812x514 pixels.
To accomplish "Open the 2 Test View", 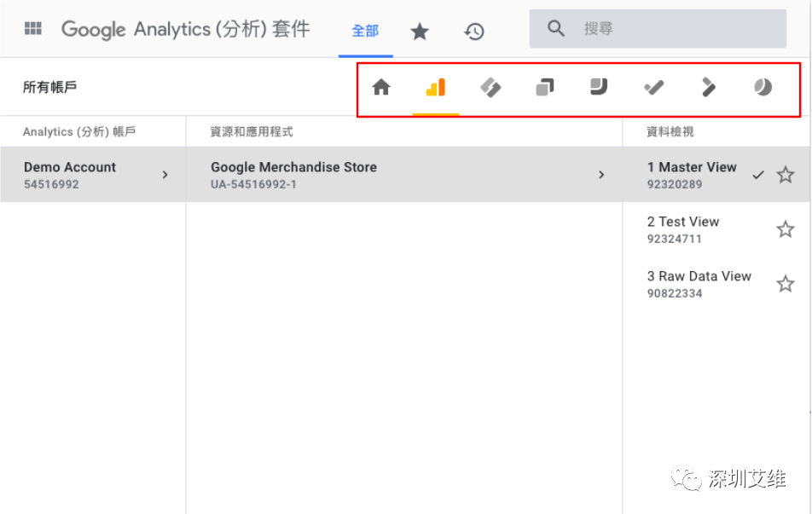I will [683, 222].
